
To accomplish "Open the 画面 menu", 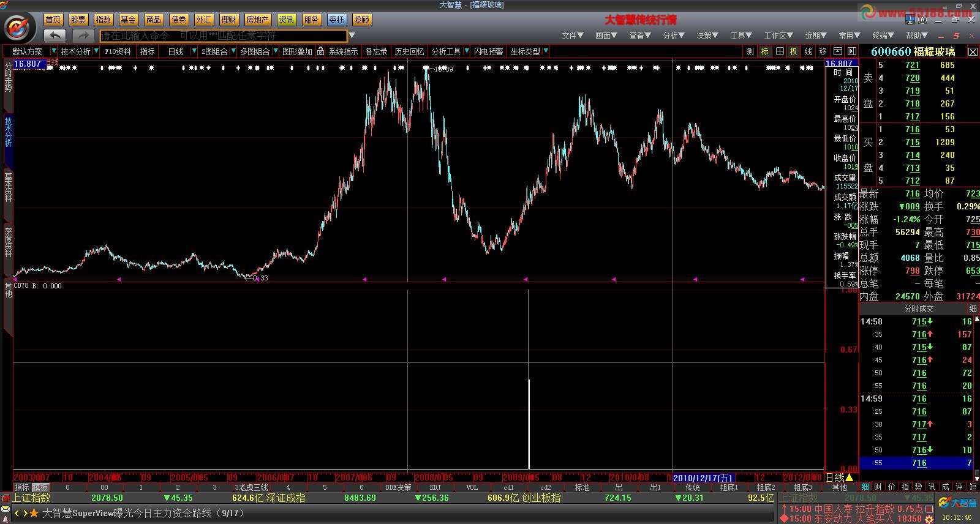I will (x=606, y=36).
